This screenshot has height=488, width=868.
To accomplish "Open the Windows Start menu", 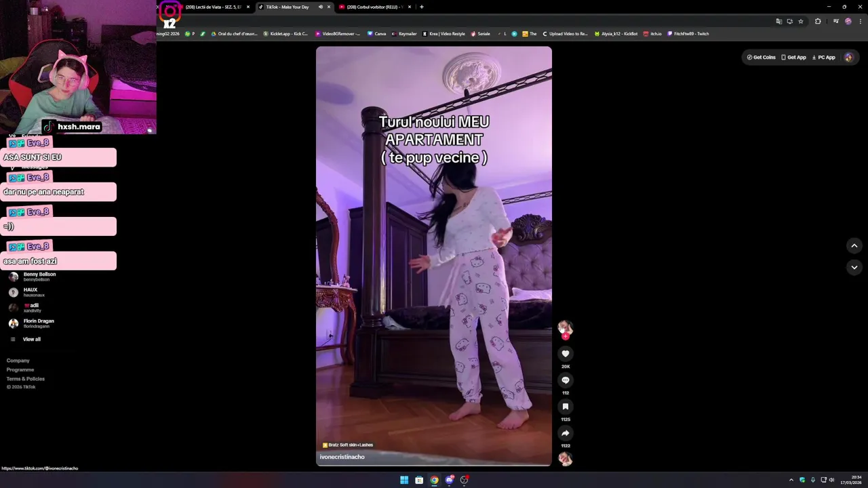I will [404, 480].
